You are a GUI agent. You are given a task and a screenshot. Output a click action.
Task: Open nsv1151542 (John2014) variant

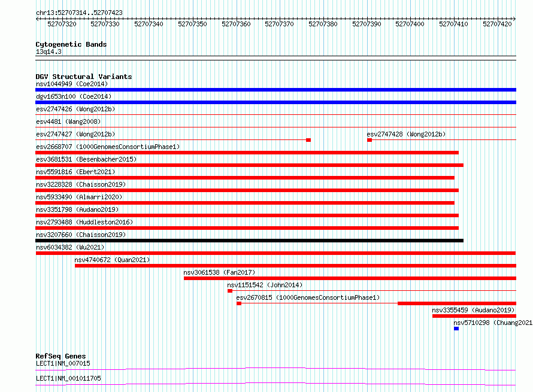265,285
